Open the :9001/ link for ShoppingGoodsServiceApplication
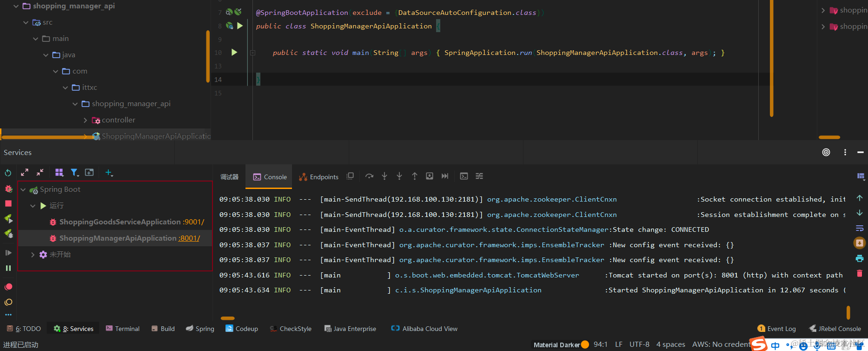Viewport: 868px width, 351px height. point(193,222)
